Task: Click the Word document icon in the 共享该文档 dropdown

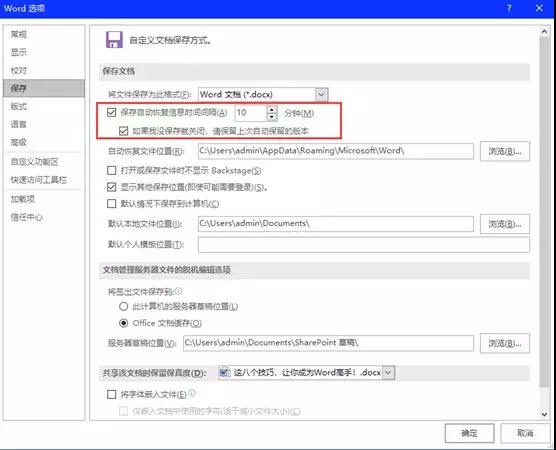Action: [224, 372]
